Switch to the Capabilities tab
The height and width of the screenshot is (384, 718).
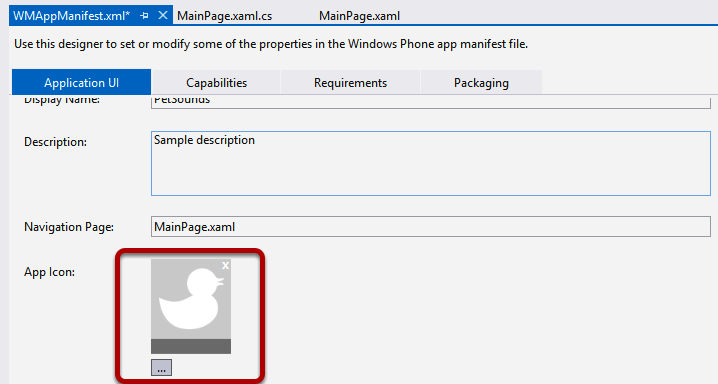pyautogui.click(x=216, y=82)
